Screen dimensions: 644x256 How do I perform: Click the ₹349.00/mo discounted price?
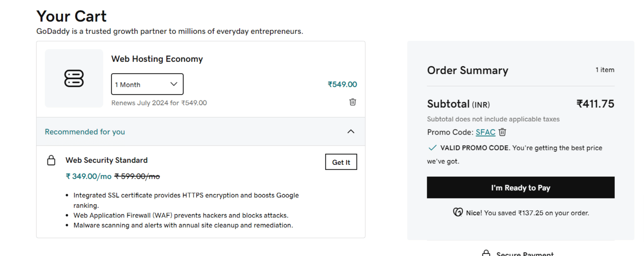[x=88, y=176]
